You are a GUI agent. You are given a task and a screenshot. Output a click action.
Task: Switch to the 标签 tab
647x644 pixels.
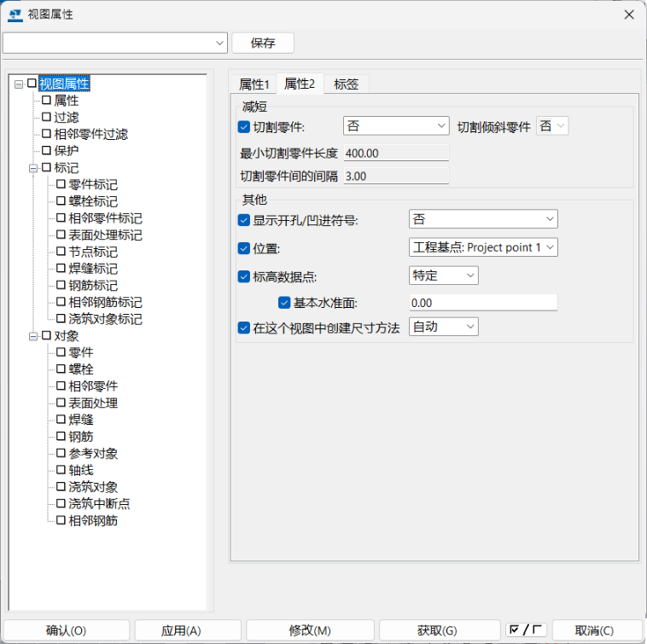pos(346,84)
